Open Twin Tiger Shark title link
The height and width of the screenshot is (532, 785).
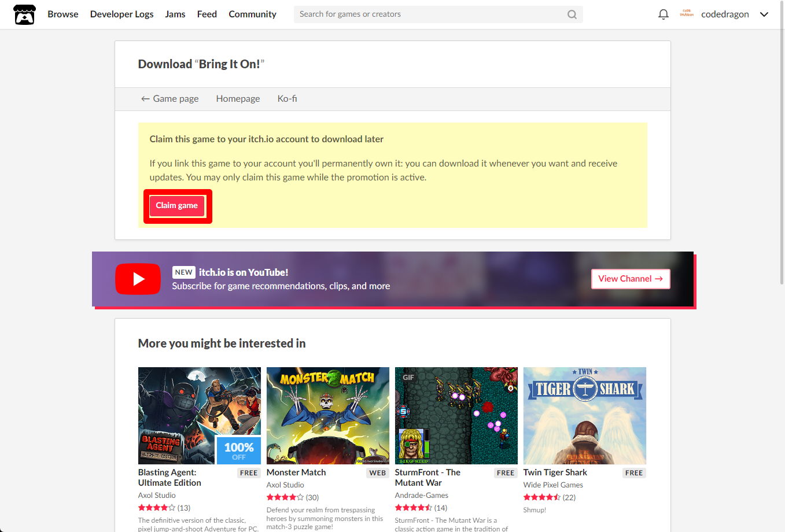click(555, 472)
